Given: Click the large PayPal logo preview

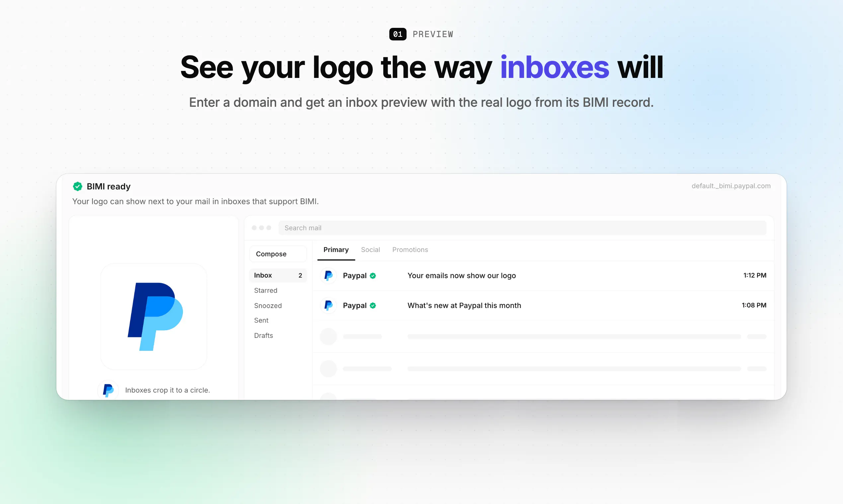Looking at the screenshot, I should pos(154,316).
